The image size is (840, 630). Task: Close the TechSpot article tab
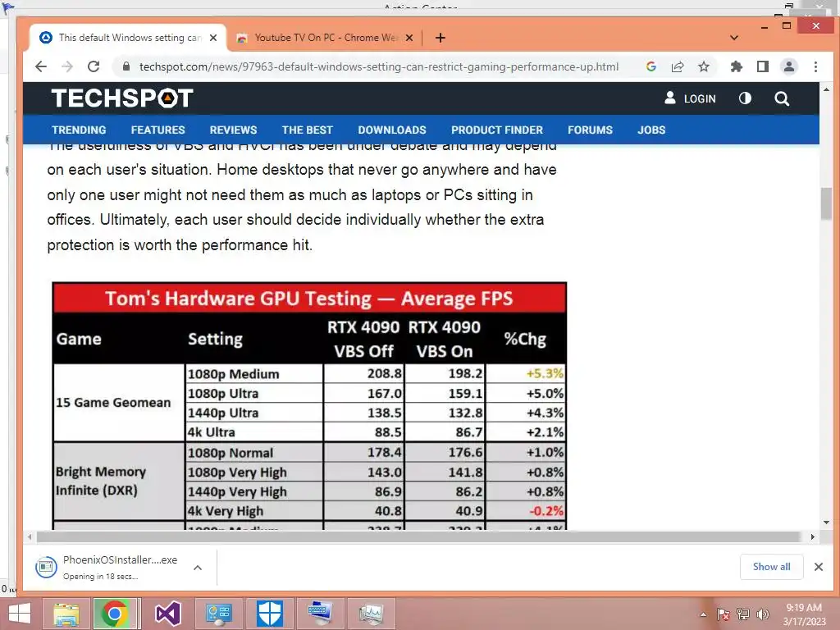click(x=213, y=38)
